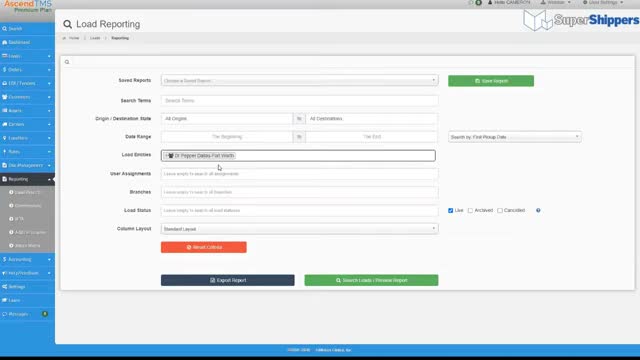Open the Settings sidebar item
The width and height of the screenshot is (640, 360).
[x=27, y=287]
